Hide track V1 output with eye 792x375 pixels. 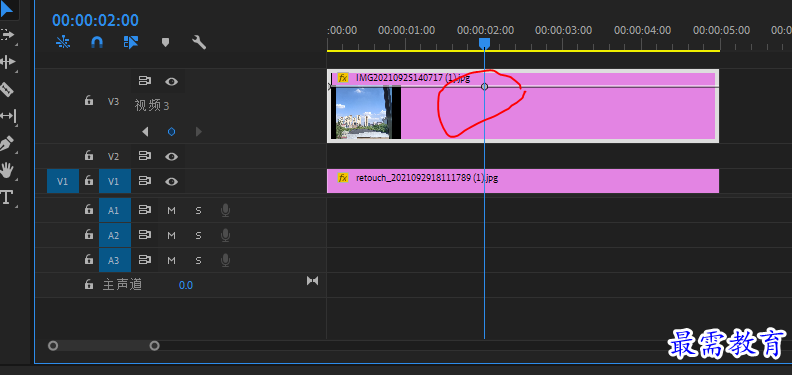[171, 181]
